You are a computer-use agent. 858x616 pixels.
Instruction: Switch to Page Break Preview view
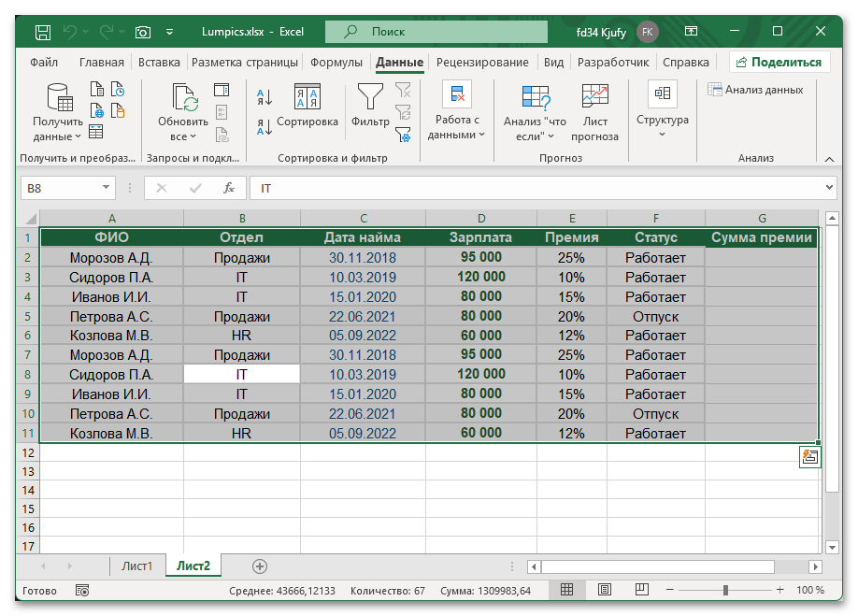(642, 590)
